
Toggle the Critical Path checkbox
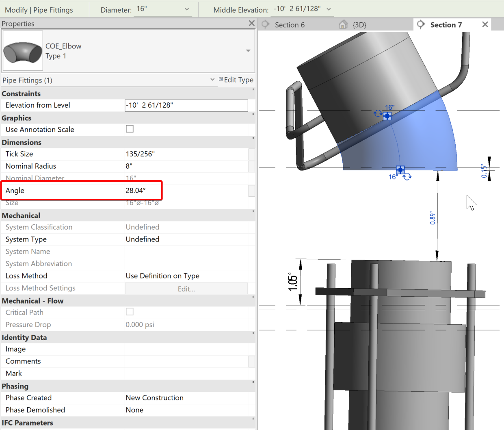(x=130, y=312)
